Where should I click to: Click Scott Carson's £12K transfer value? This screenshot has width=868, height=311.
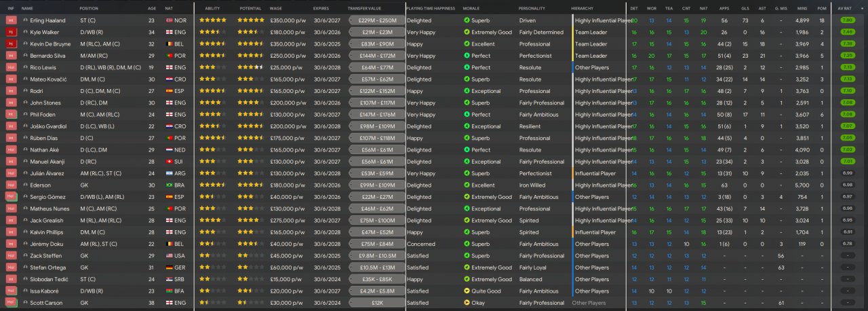pos(377,302)
